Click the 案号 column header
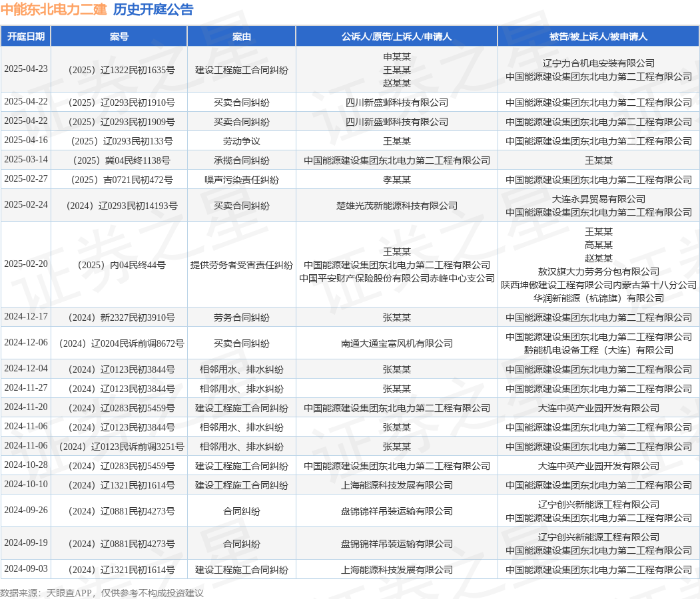 119,36
